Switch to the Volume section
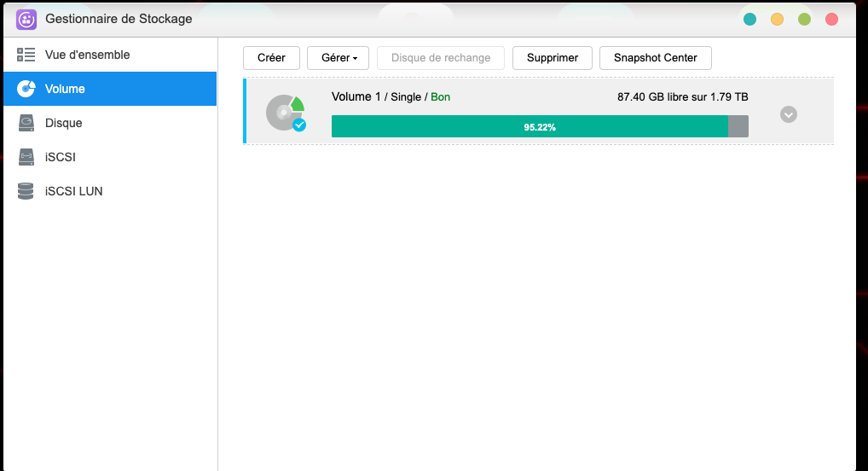The image size is (868, 471). [110, 89]
